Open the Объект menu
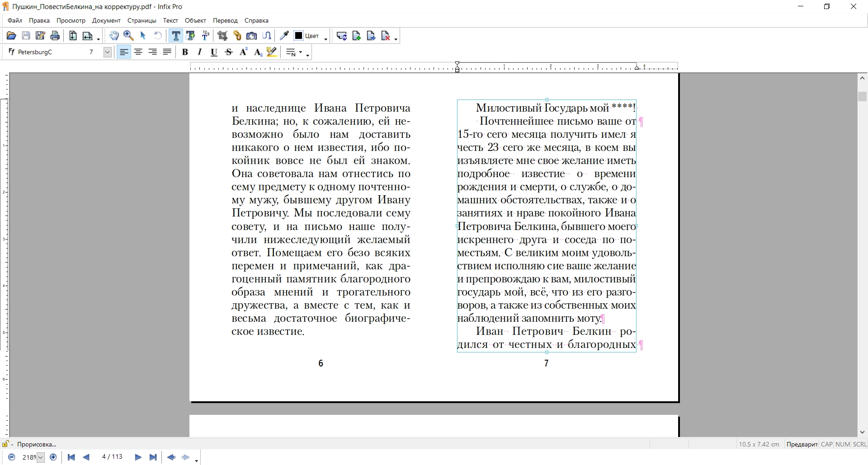The width and height of the screenshot is (868, 465). (x=195, y=20)
